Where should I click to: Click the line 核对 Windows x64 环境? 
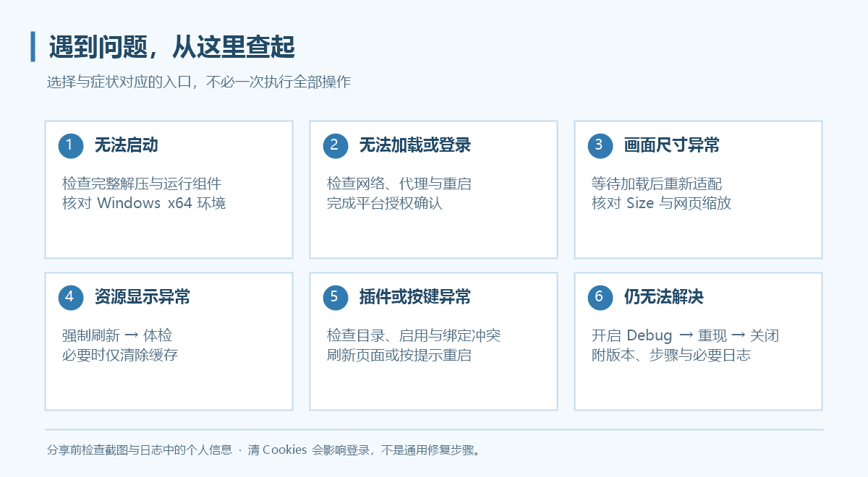[144, 203]
